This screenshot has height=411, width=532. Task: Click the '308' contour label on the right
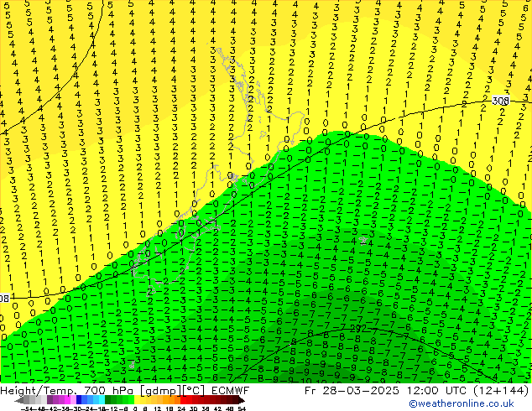click(x=500, y=101)
